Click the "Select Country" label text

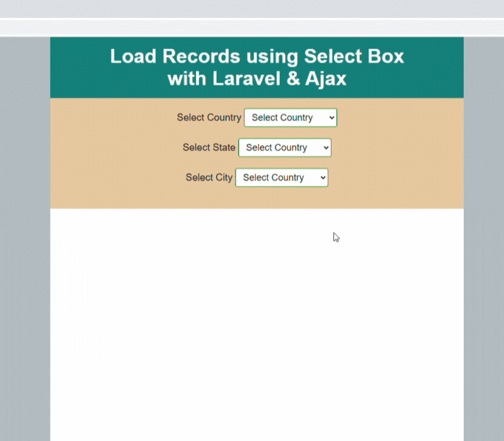209,118
